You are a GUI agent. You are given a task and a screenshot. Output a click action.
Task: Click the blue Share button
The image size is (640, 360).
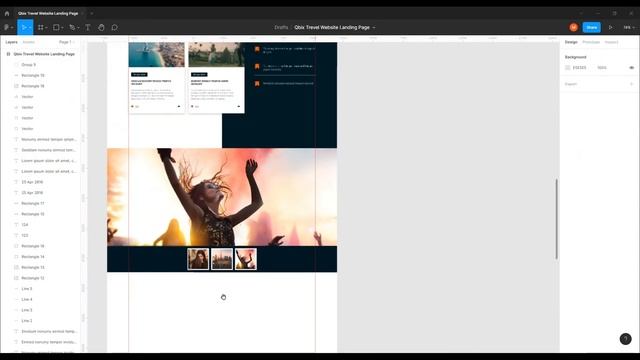point(591,27)
